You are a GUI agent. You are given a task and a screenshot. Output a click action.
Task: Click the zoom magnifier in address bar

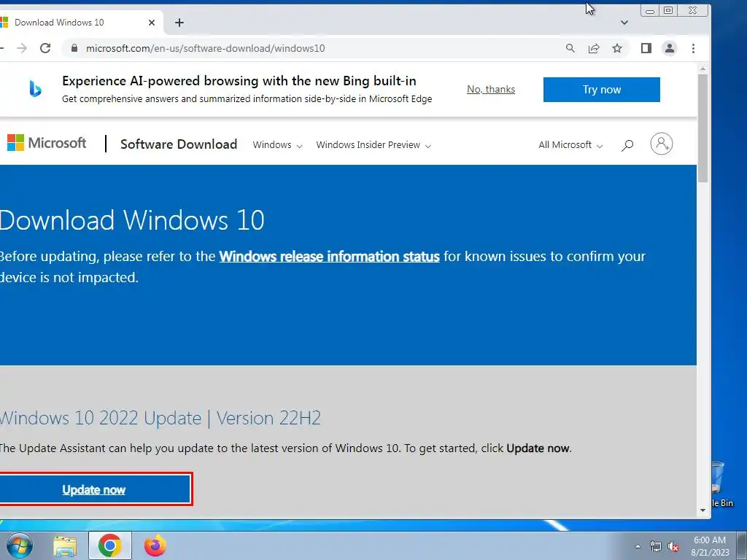(x=570, y=48)
